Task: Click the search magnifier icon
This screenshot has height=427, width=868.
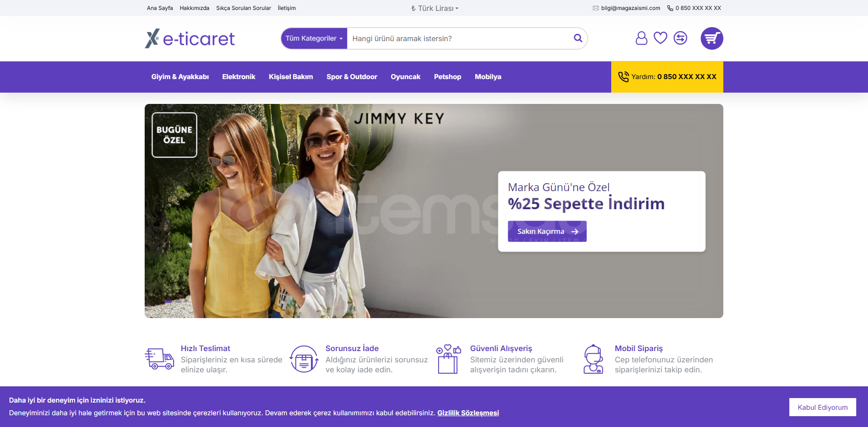Action: (x=578, y=38)
